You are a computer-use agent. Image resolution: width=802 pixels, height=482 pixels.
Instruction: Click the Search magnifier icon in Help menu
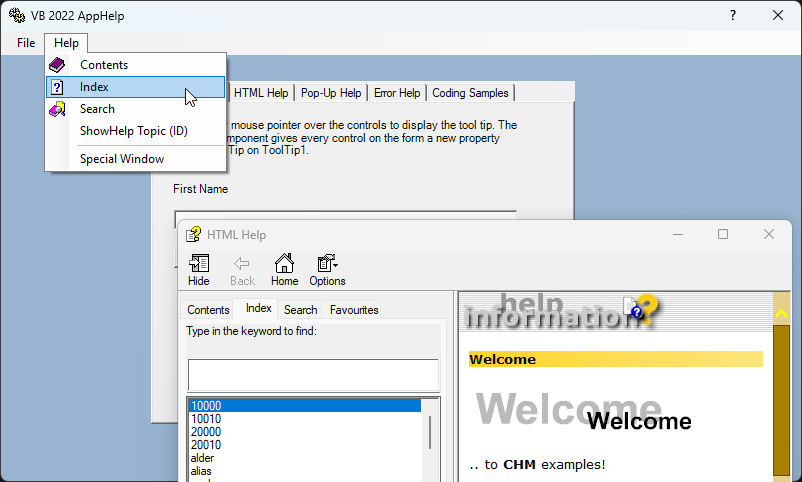[x=57, y=109]
